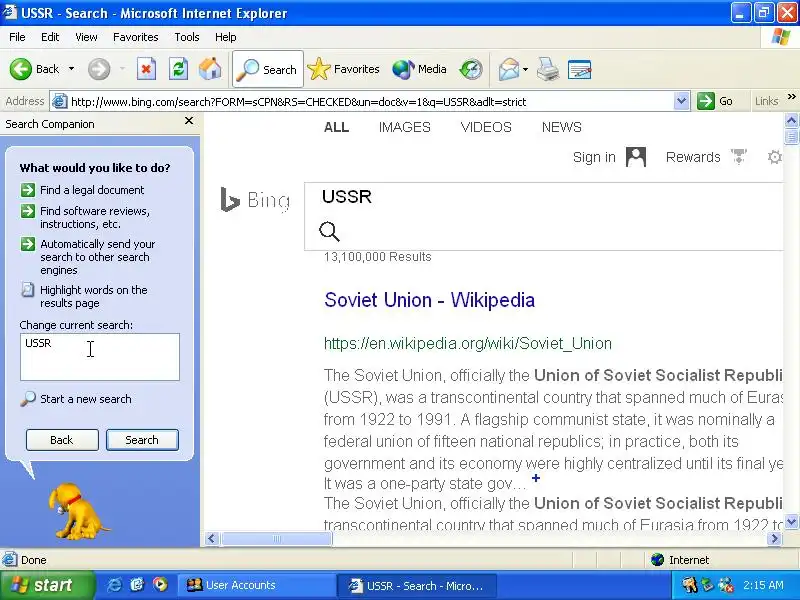Open the Favorites menu

click(x=136, y=37)
